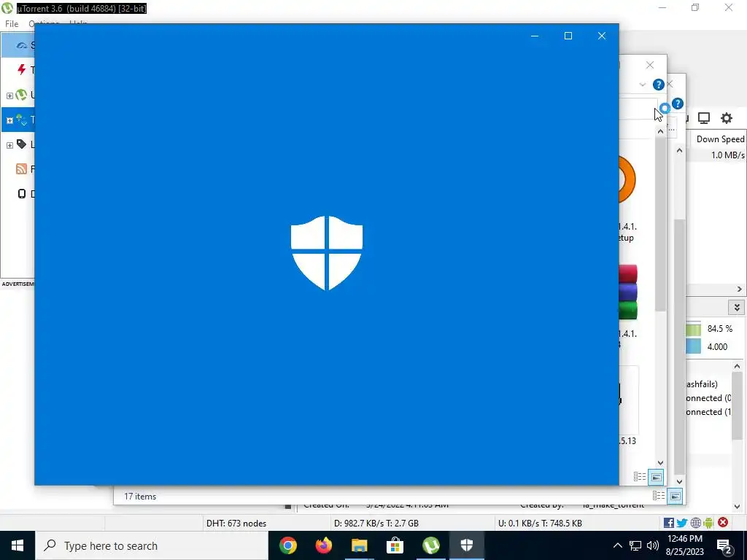This screenshot has height=560, width=747.
Task: Select the Torrents up/down arrows sidebar icon
Action: [21, 120]
